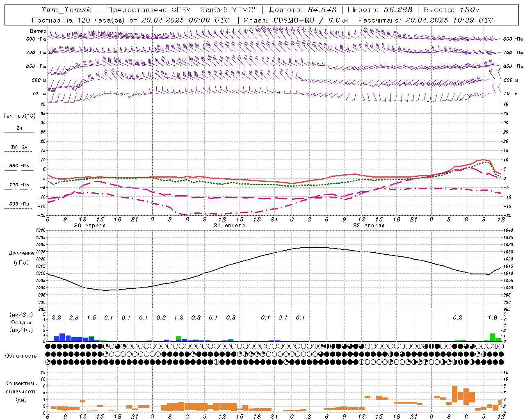Viewport: 525px width, 420px height.
Task: Click the Tom_Tomsk station title
Action: (66, 10)
